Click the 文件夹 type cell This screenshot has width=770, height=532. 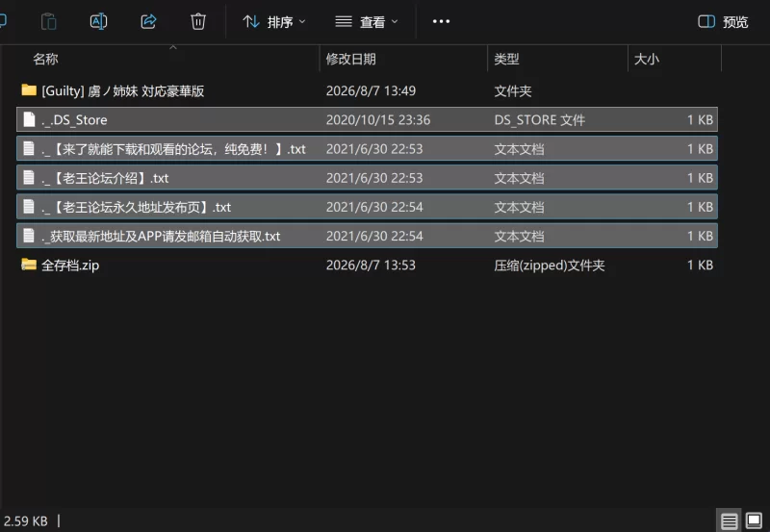513,90
